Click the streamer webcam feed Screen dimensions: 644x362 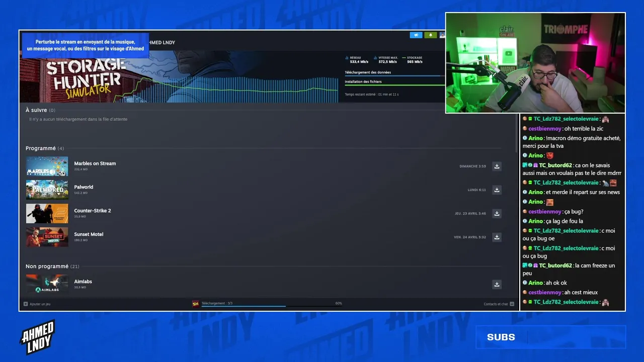point(535,63)
